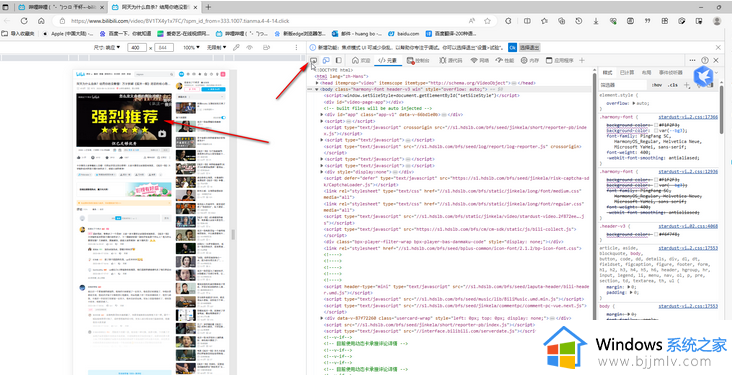Activate the inspect element picker in DevTools
Viewport: 732px width, 375px height.
coord(314,61)
